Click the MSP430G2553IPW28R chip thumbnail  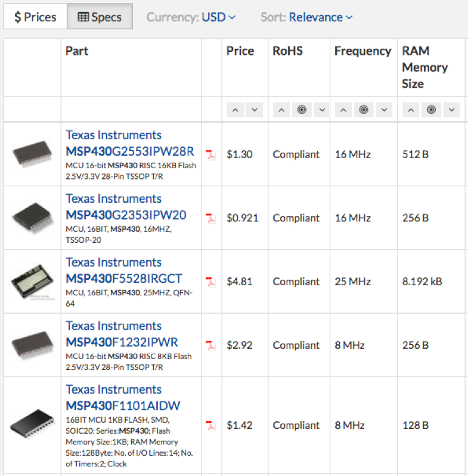(32, 154)
